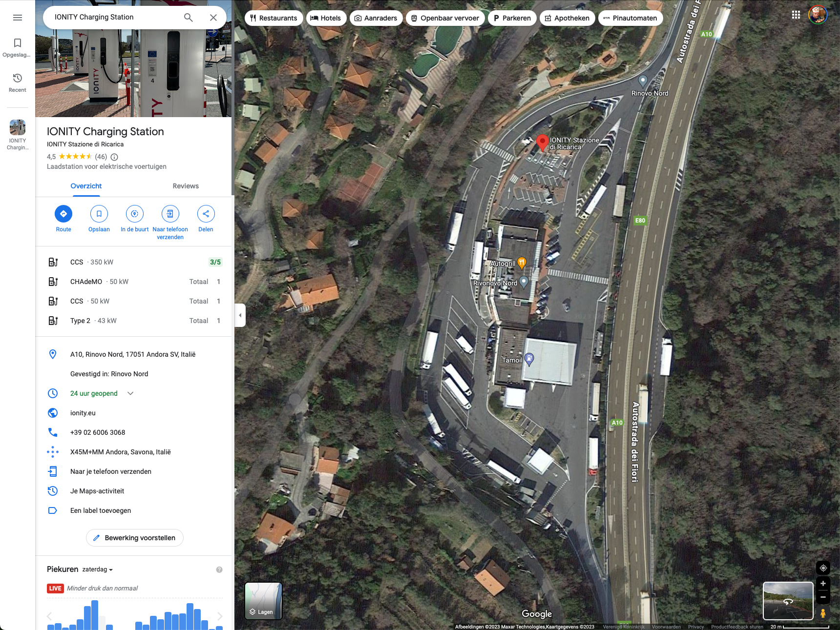Copy the address A10, Rinovo Nord, 17051 Andora
Screen dimensions: 840x630
point(134,354)
